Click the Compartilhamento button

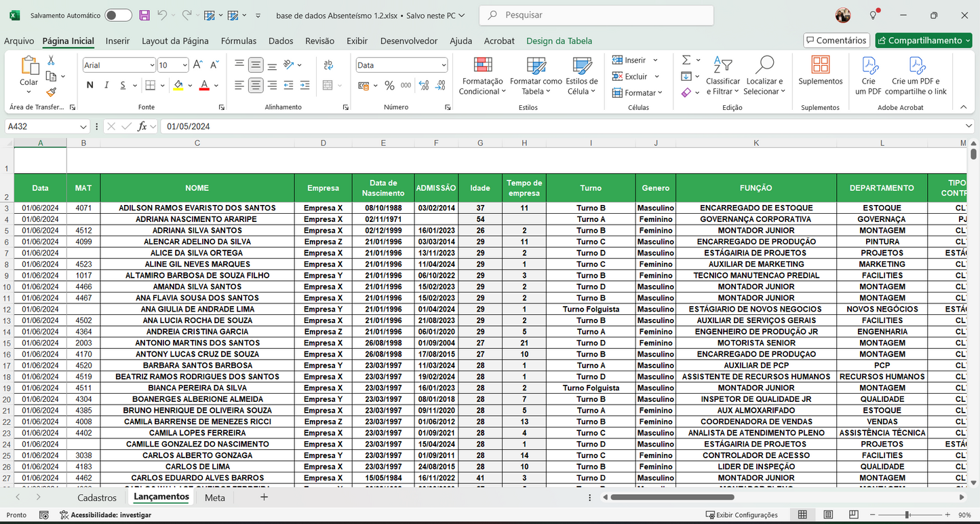pyautogui.click(x=923, y=40)
